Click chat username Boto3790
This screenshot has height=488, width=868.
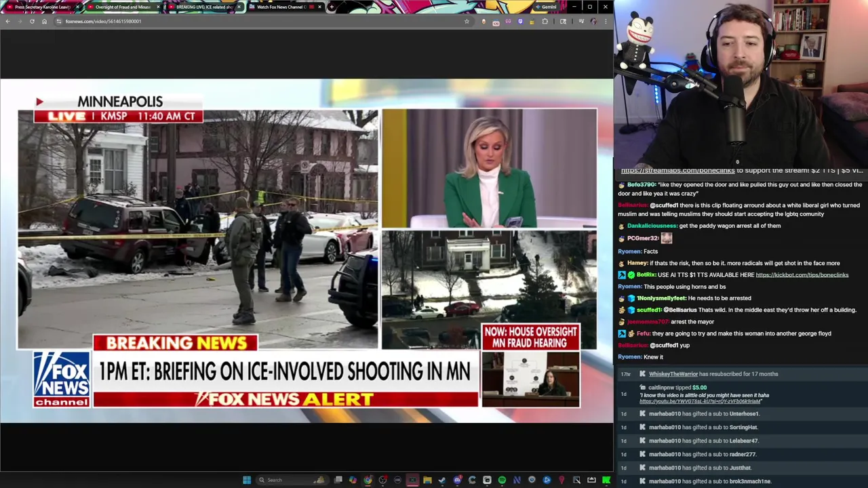coord(642,184)
